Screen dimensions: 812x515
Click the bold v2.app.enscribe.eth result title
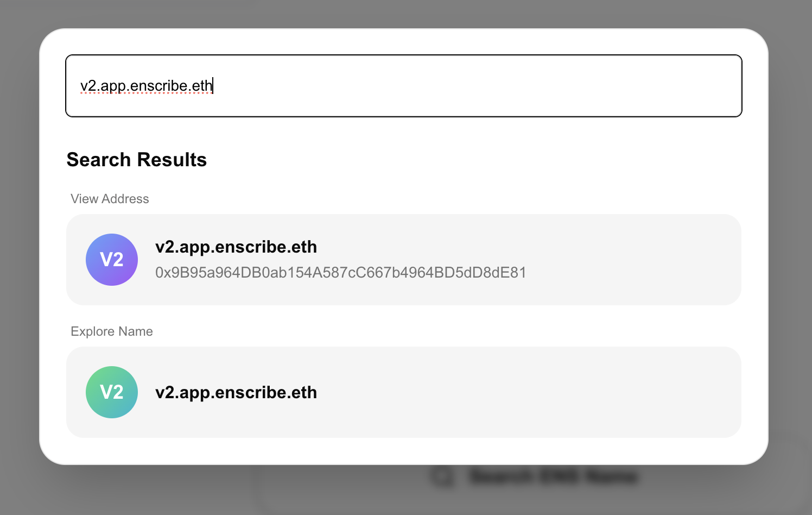point(236,247)
